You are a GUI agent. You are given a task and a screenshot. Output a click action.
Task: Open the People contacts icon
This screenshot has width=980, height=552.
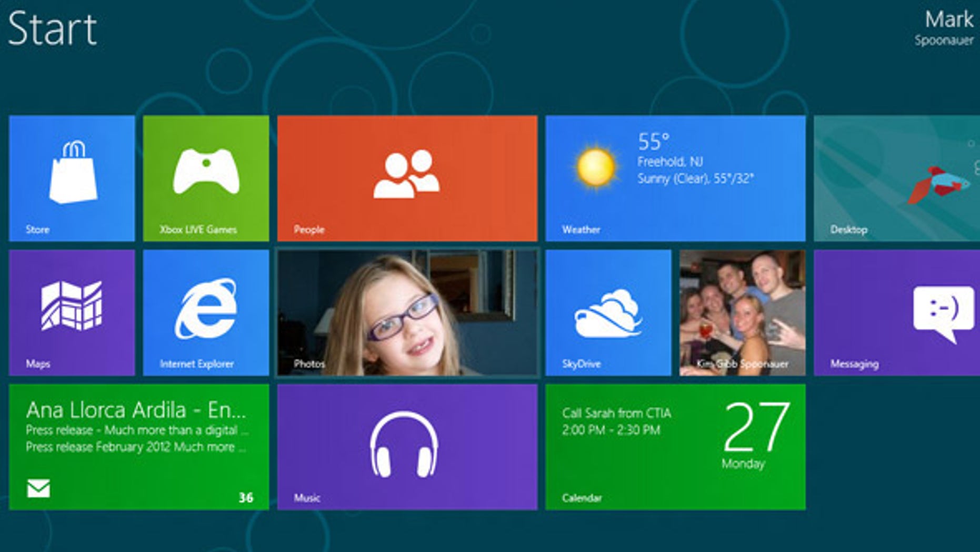(x=406, y=174)
